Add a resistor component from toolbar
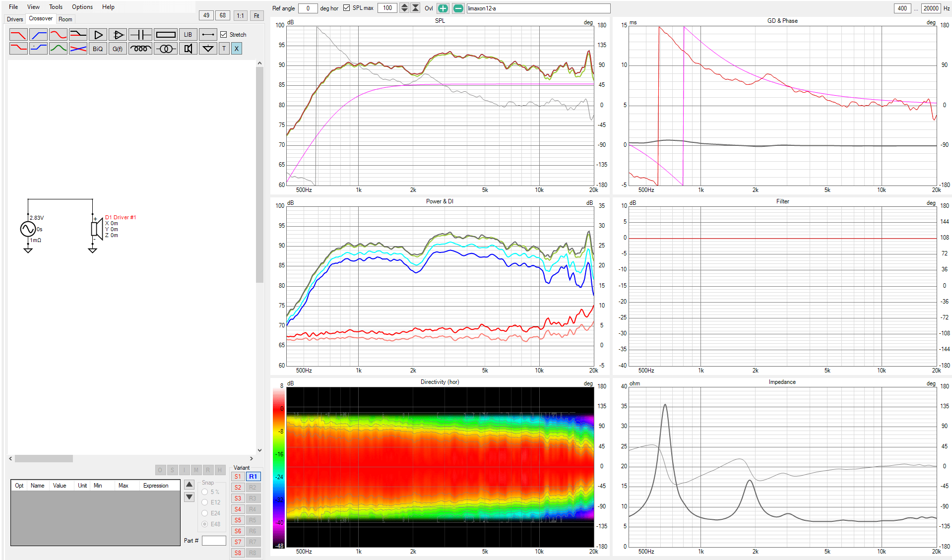The width and height of the screenshot is (952, 560). [166, 35]
